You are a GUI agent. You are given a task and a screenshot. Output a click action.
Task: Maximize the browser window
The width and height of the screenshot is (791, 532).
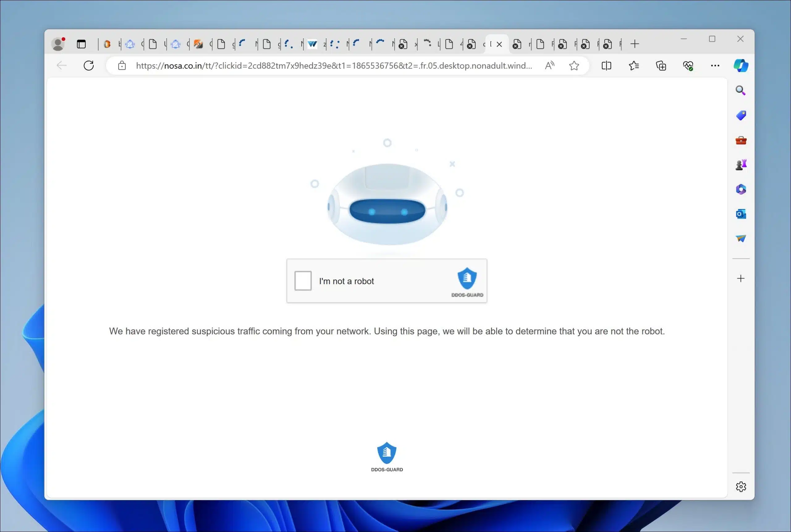pos(712,39)
